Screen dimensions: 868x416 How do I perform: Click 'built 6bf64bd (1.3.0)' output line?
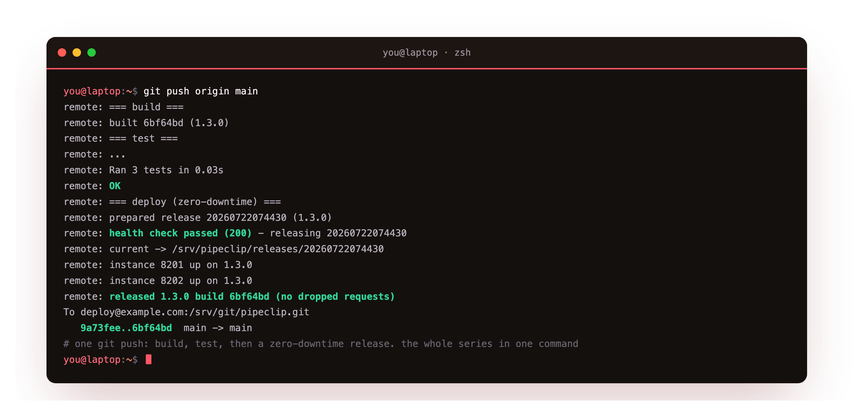coord(169,123)
